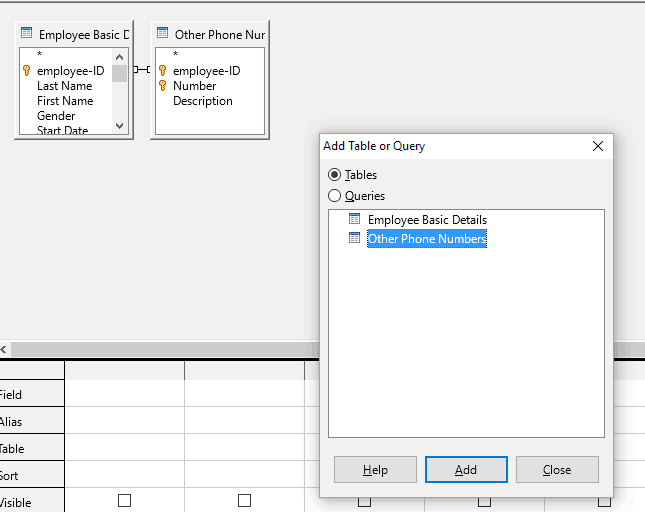This screenshot has width=645, height=512.
Task: Click key icon beside employee-ID in Employee table
Action: (27, 70)
